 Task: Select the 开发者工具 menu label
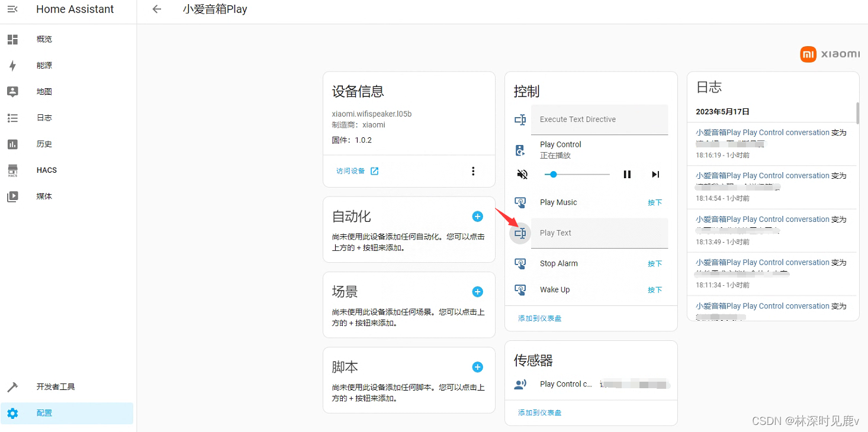[56, 387]
